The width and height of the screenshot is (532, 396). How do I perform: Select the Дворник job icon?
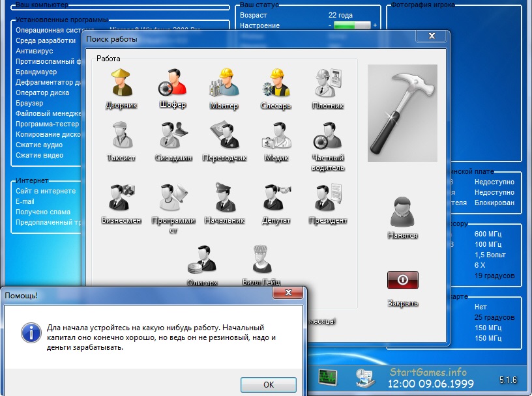coord(121,84)
